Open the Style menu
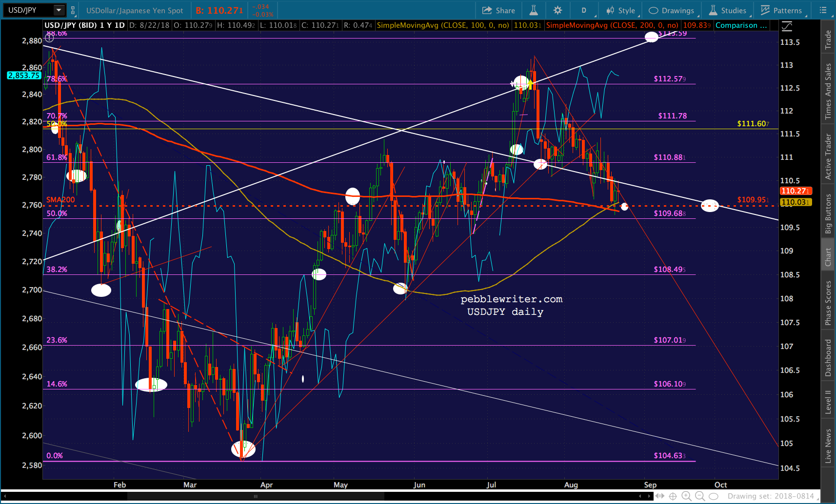Viewport: 836px width, 504px height. point(620,10)
